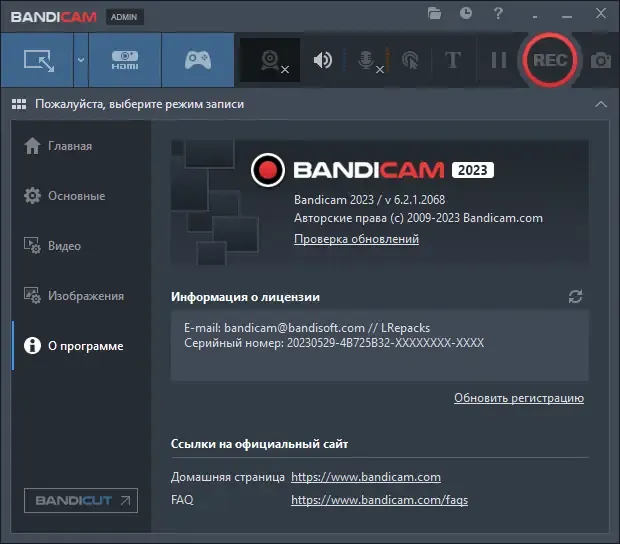This screenshot has width=620, height=544.
Task: Open the Видео settings tab
Action: (81, 246)
